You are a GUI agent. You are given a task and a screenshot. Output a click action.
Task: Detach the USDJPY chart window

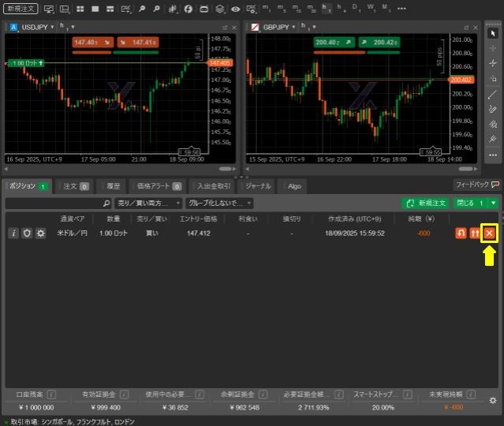click(x=225, y=28)
